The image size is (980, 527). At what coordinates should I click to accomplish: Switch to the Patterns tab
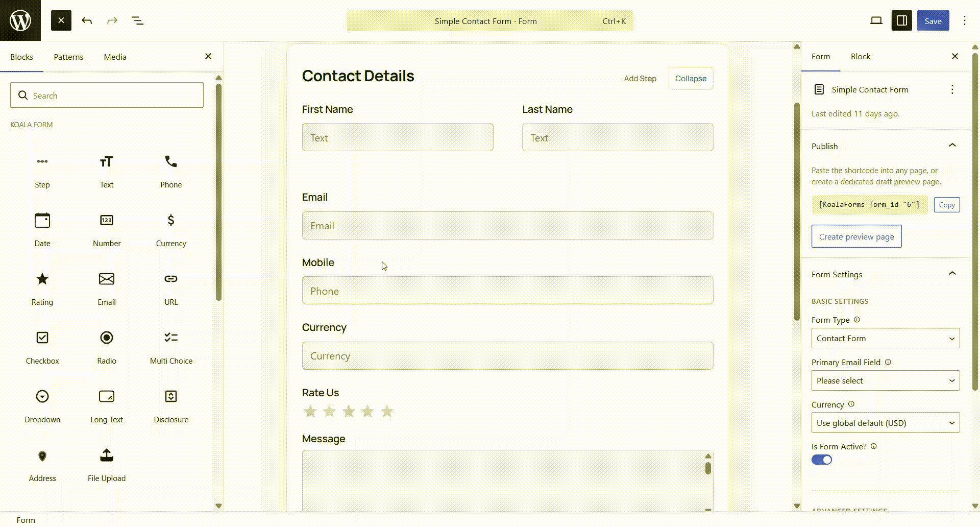click(68, 57)
